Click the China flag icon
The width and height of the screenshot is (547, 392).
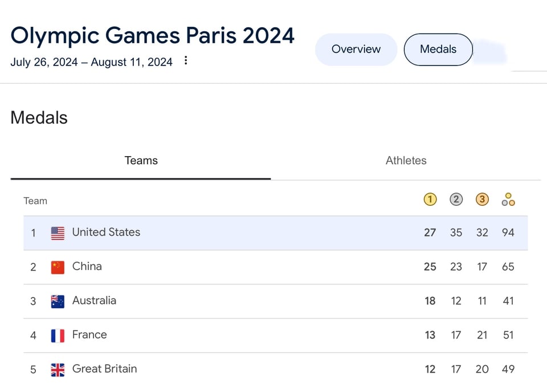58,267
